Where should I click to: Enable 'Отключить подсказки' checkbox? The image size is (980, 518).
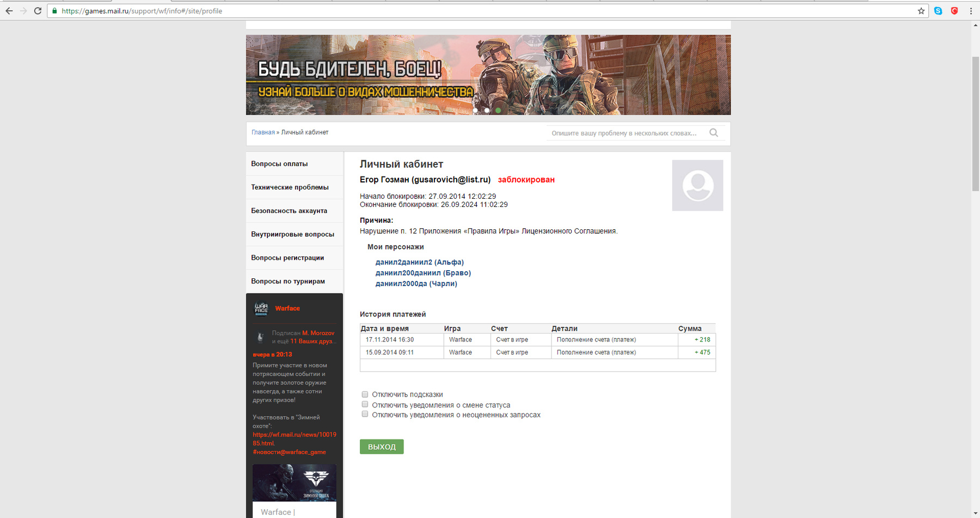pyautogui.click(x=365, y=394)
